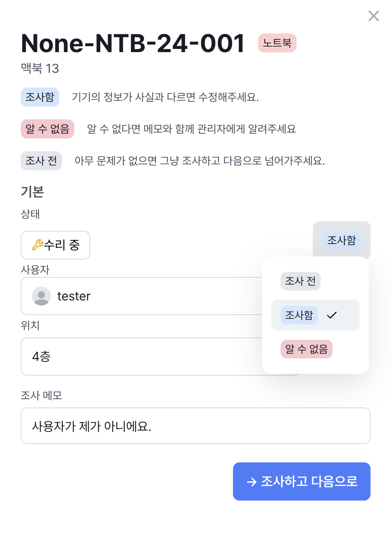This screenshot has width=392, height=534.
Task: Click the gray 조사 전 legend badge
Action: click(41, 161)
